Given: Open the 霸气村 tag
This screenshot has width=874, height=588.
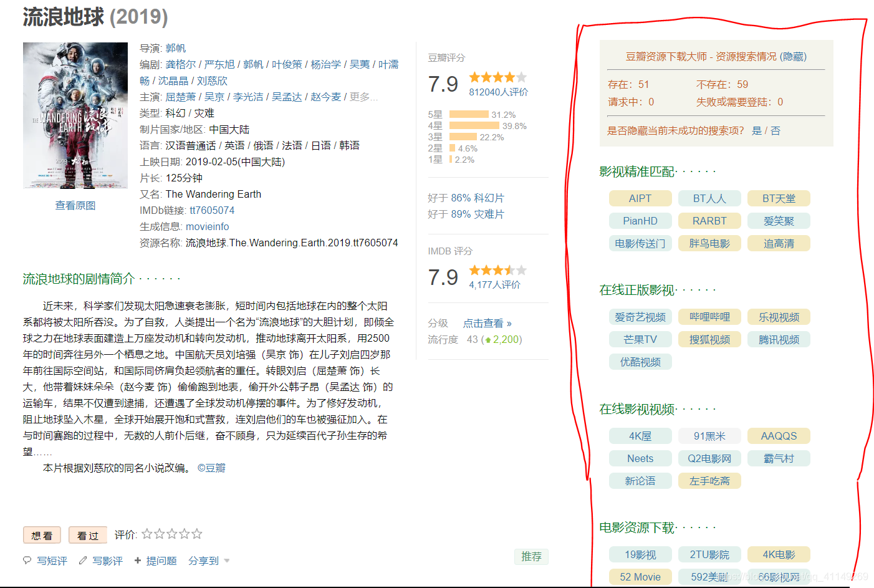Looking at the screenshot, I should [779, 458].
